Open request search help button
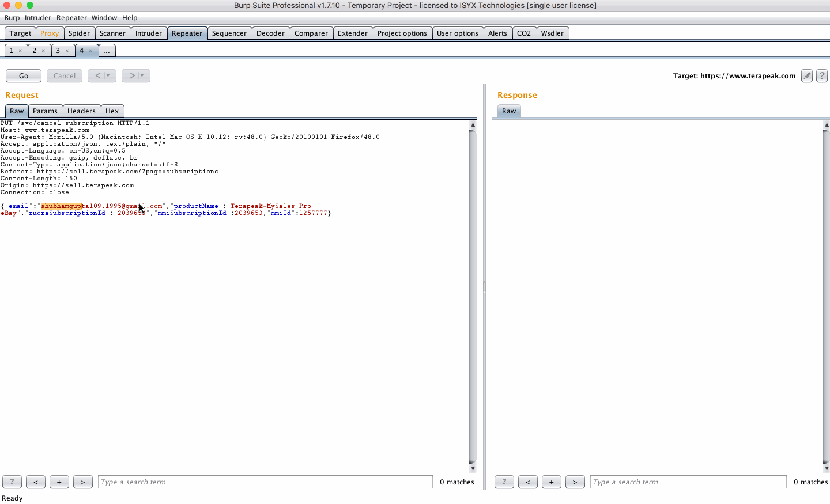 pos(12,482)
